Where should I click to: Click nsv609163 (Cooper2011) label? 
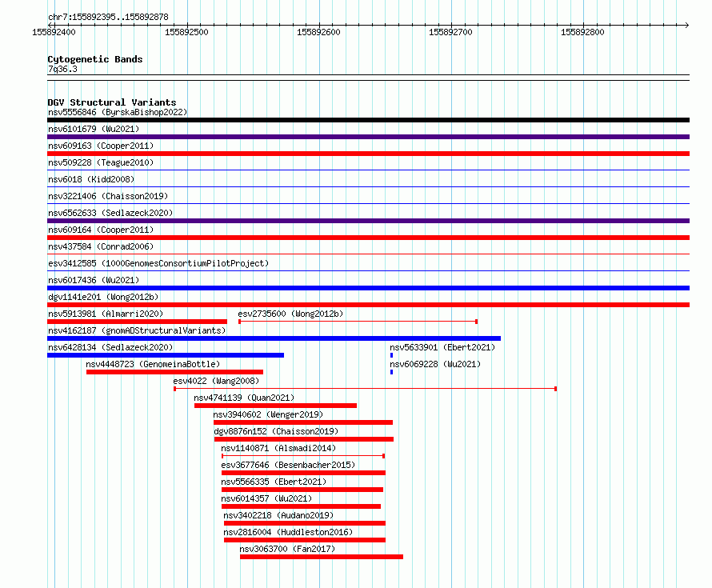coord(101,146)
